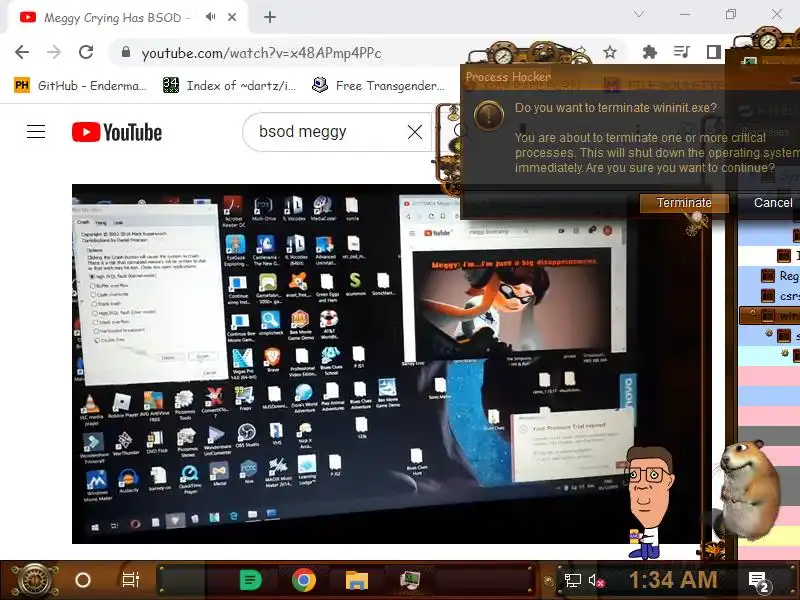The image size is (800, 600).
Task: Mute the tab via speaker icon
Action: click(x=210, y=17)
